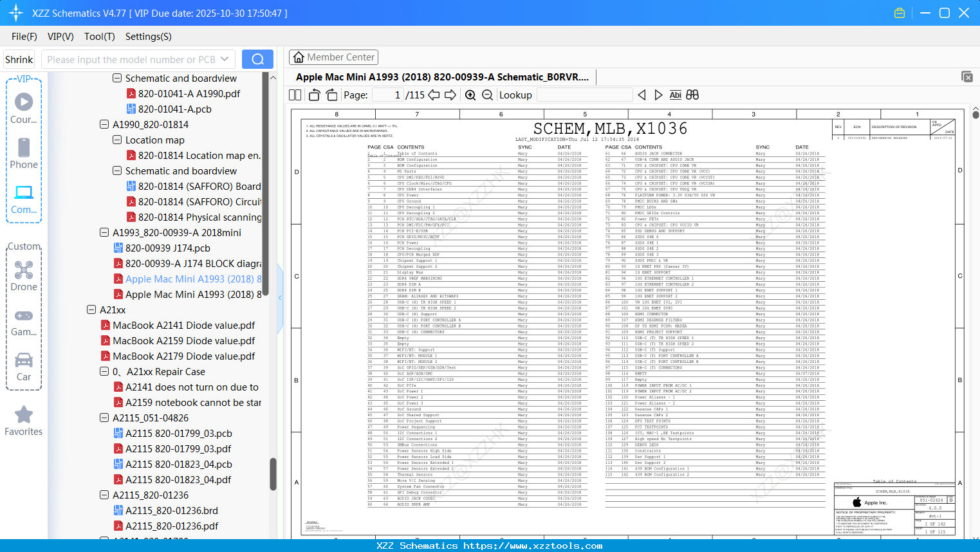Collapse the A2115_051-04826 node

point(104,418)
